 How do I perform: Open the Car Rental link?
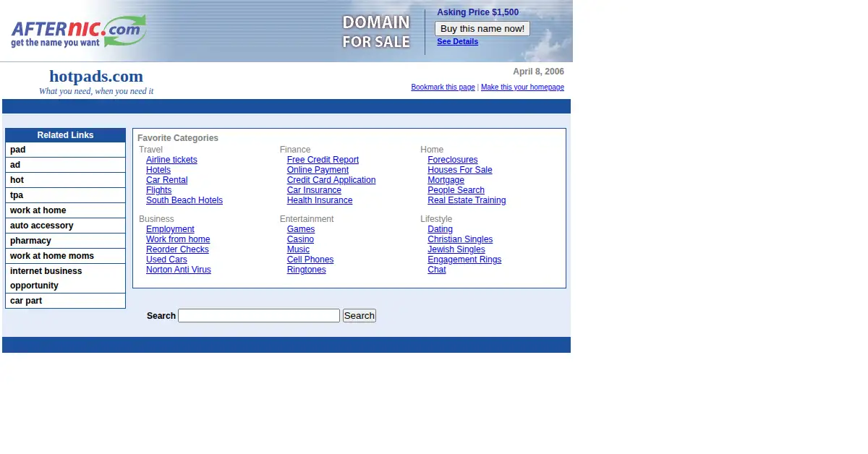point(166,180)
